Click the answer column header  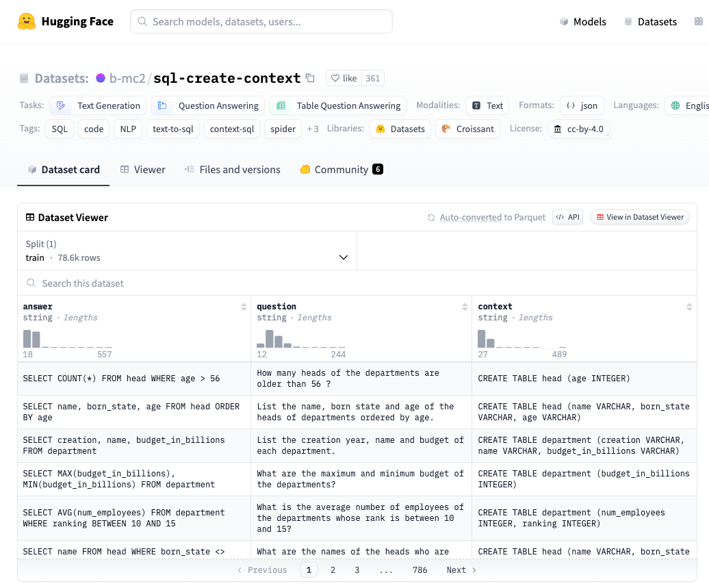pos(38,306)
